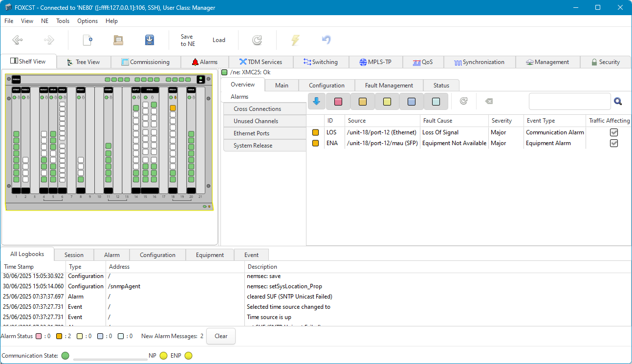Toggle Traffic Affecting checkbox for LOS alarm

pos(614,132)
